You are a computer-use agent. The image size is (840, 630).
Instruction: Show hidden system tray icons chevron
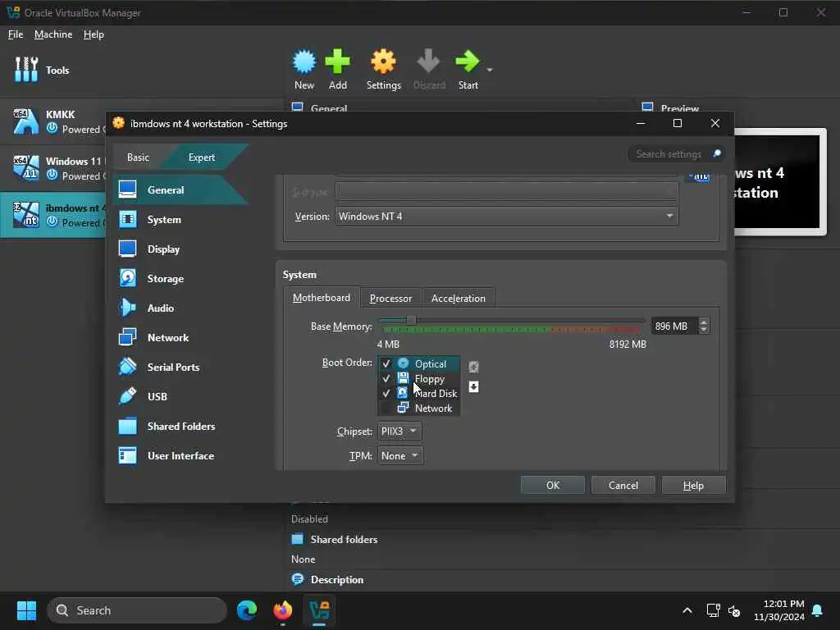687,610
